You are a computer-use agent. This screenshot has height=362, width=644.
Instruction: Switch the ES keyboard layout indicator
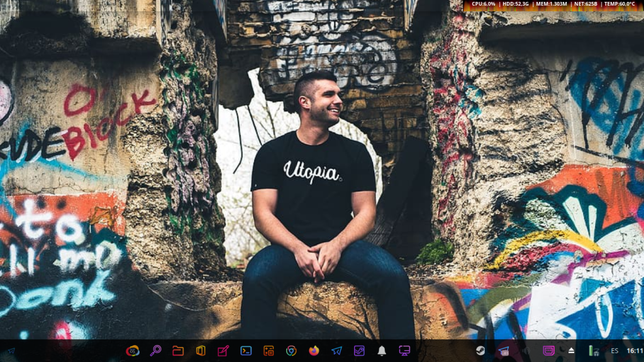(x=614, y=351)
